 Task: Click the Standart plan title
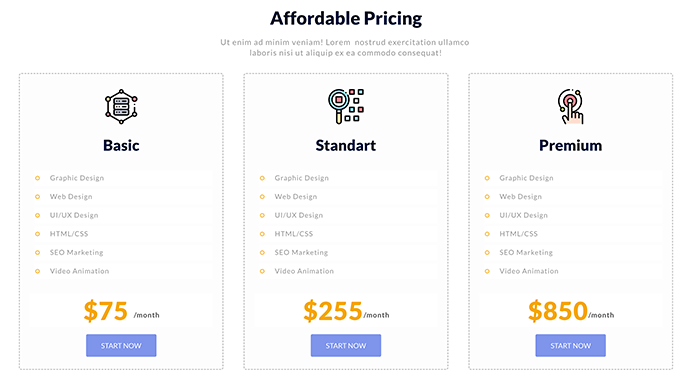click(x=346, y=146)
